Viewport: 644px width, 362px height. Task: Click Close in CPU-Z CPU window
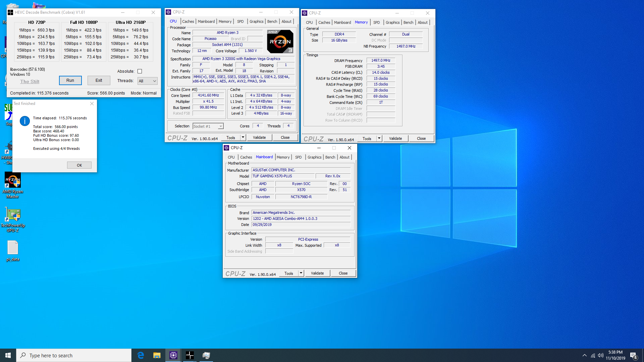(x=285, y=137)
